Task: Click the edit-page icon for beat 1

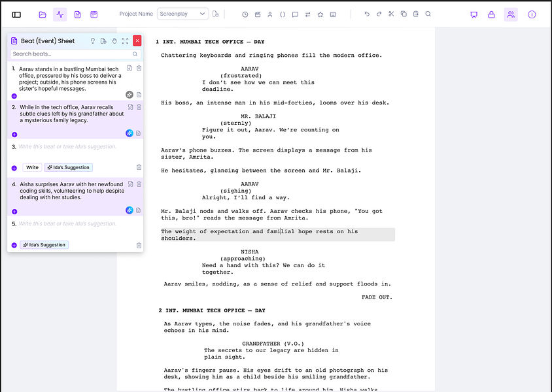Action: coord(129,68)
